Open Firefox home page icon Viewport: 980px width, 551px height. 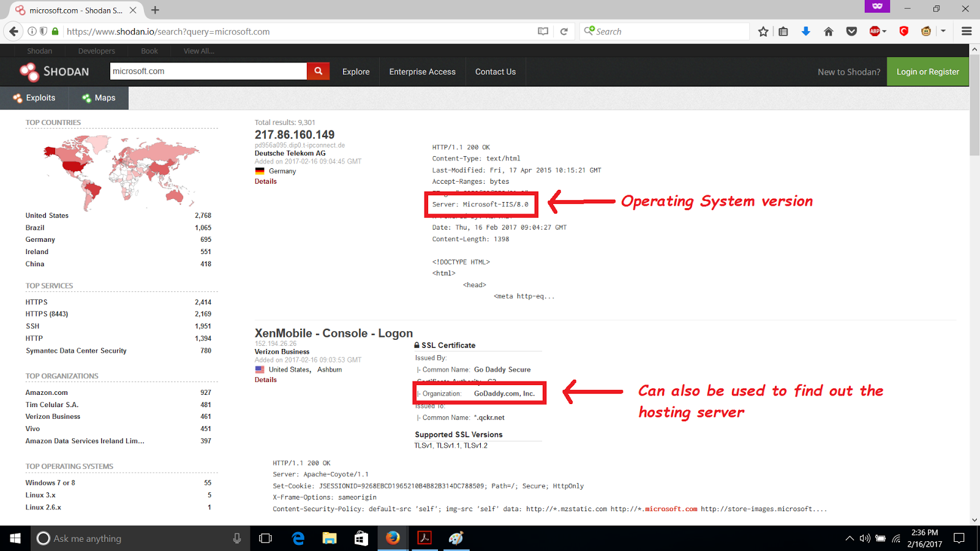pyautogui.click(x=828, y=31)
